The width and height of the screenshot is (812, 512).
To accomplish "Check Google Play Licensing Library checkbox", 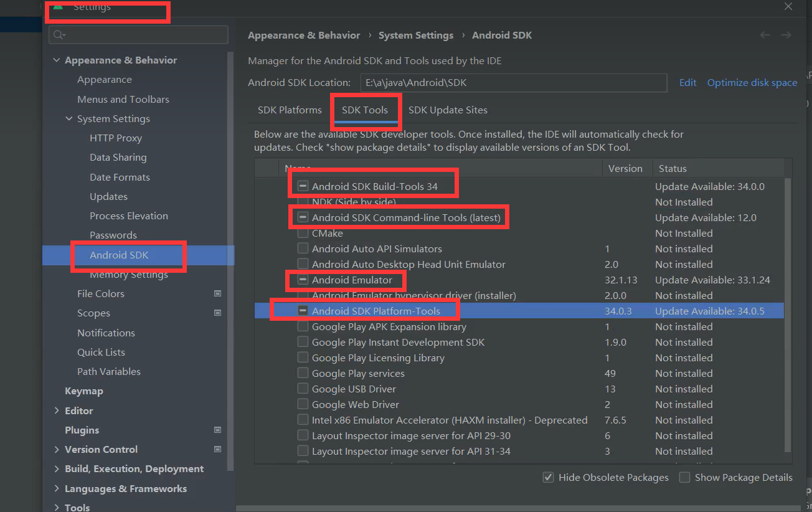I will (x=303, y=358).
